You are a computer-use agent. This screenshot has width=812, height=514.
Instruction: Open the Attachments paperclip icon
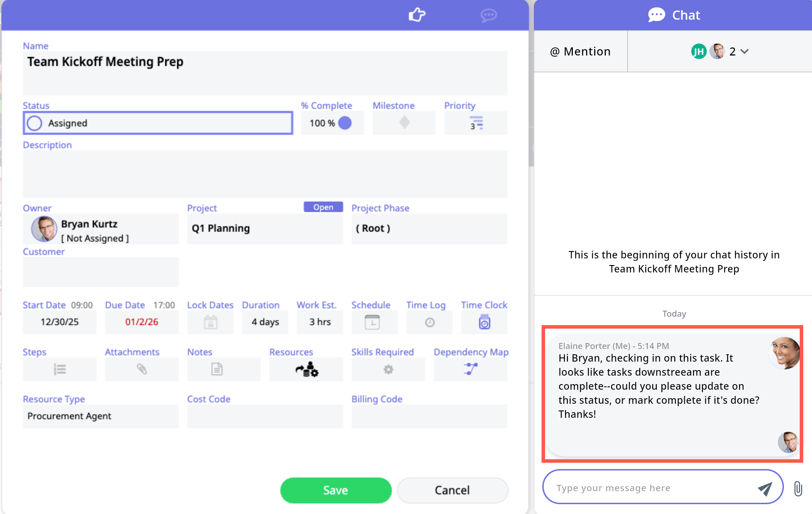click(x=142, y=369)
